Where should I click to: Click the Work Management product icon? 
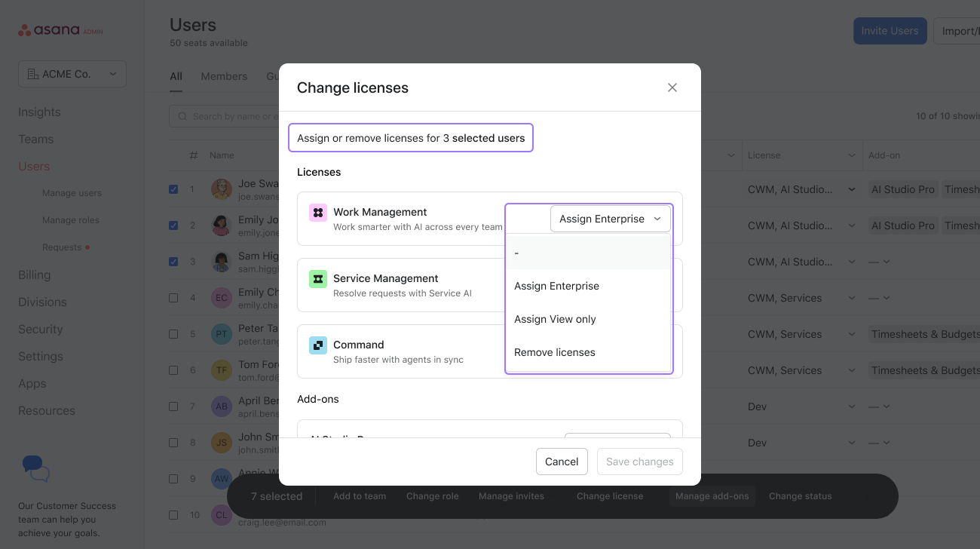click(318, 213)
